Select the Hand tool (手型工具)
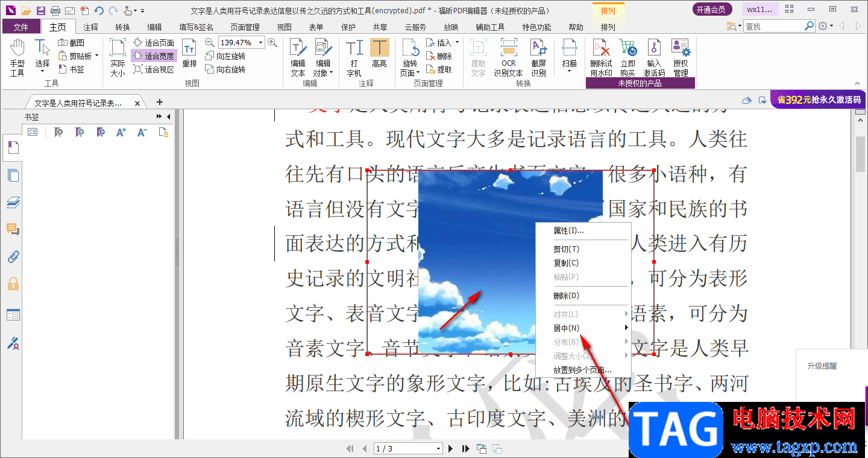The height and width of the screenshot is (458, 868). pos(17,58)
